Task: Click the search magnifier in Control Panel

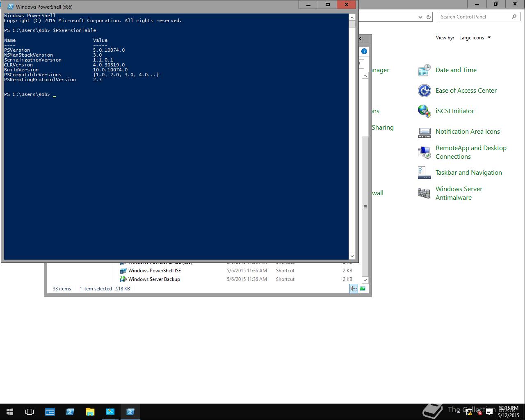Action: tap(514, 17)
